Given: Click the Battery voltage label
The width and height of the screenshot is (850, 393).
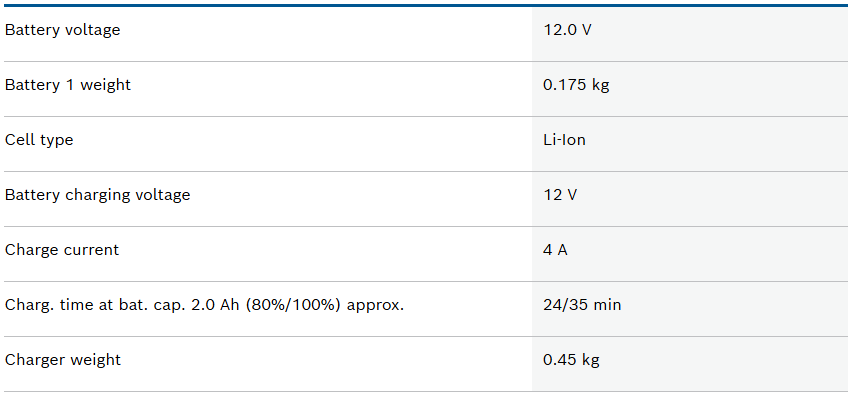Looking at the screenshot, I should coord(62,30).
